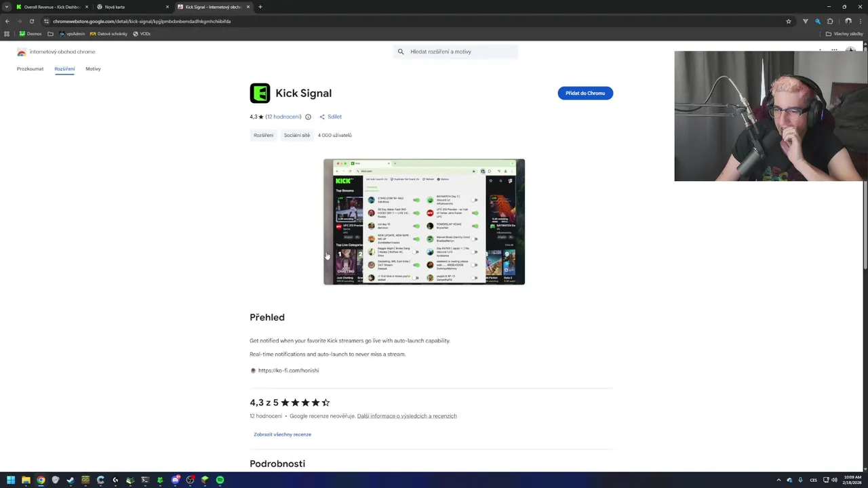The width and height of the screenshot is (868, 488).
Task: Open the tab search dropdown arrow
Action: click(x=7, y=7)
